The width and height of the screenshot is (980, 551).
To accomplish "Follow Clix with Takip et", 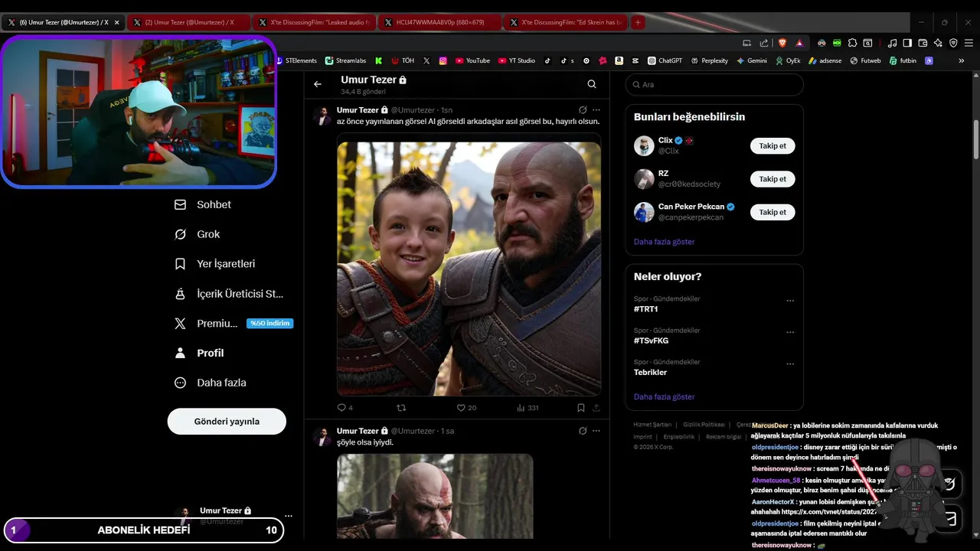I will [x=773, y=145].
